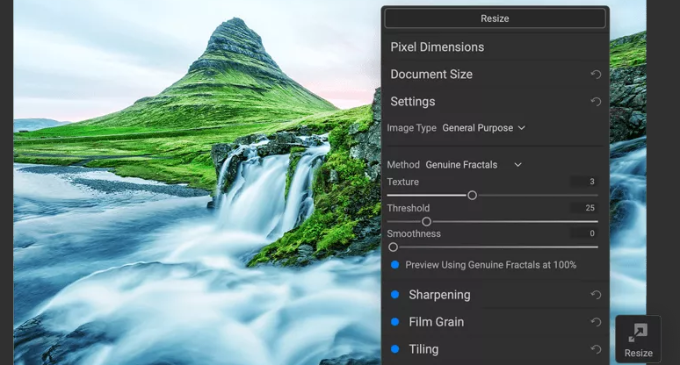The width and height of the screenshot is (680, 365).
Task: Toggle Preview Using Genuine Fractals at 100%
Action: (x=395, y=265)
